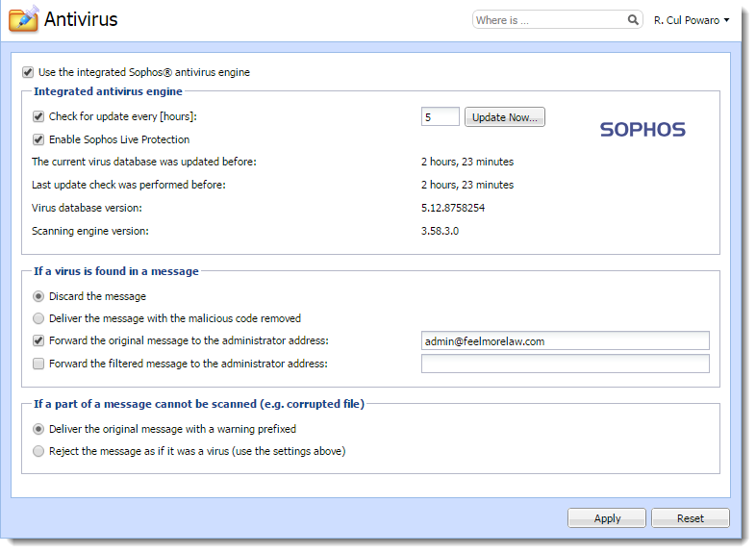Image resolution: width=756 pixels, height=553 pixels.
Task: Select Deliver original message with warning prefixed
Action: pyautogui.click(x=38, y=429)
